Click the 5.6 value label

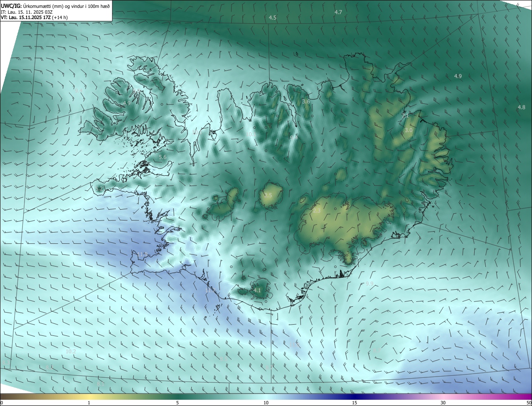click(163, 157)
